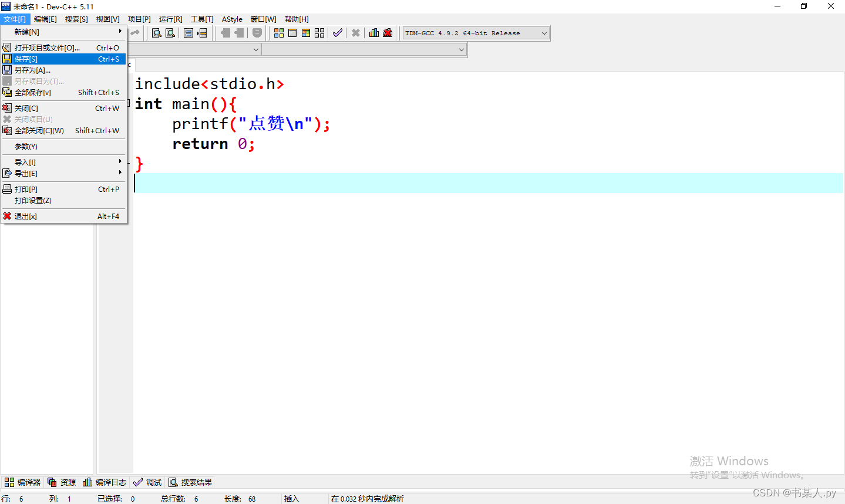Open the 工具[T] menu
Image resolution: width=845 pixels, height=504 pixels.
[202, 19]
